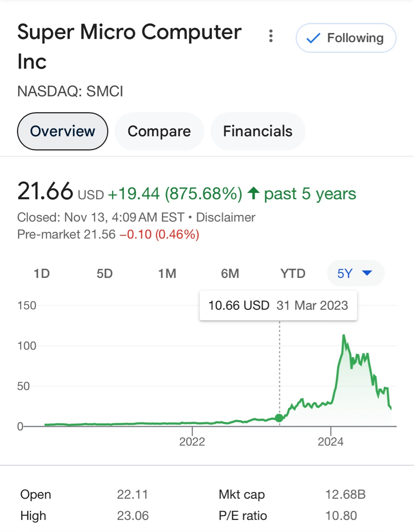This screenshot has height=532, width=414.
Task: Click the P/E ratio label
Action: (243, 516)
